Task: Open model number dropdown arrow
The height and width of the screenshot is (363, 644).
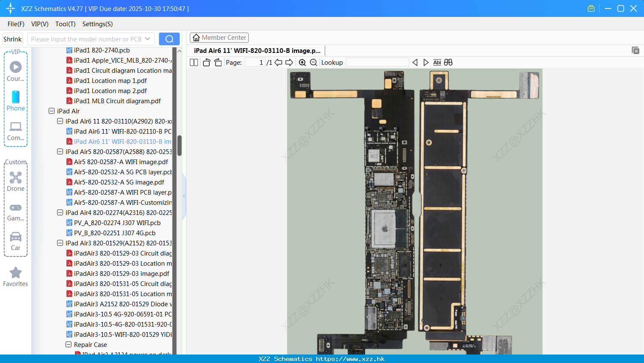Action: coord(148,39)
